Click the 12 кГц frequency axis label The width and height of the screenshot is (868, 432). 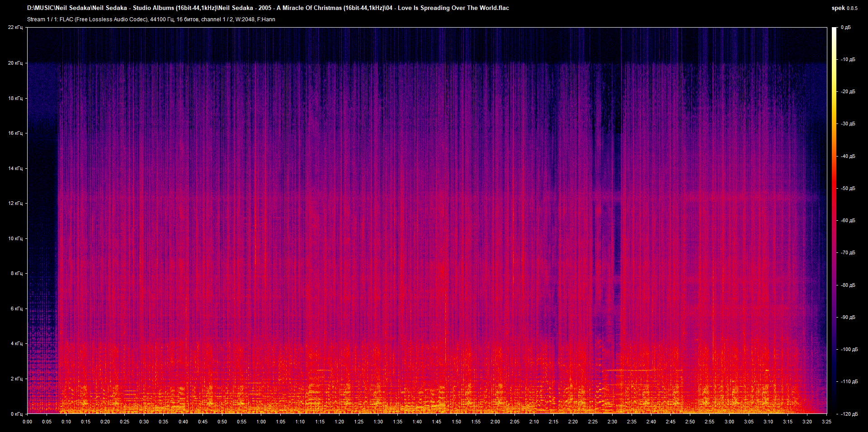(15, 203)
